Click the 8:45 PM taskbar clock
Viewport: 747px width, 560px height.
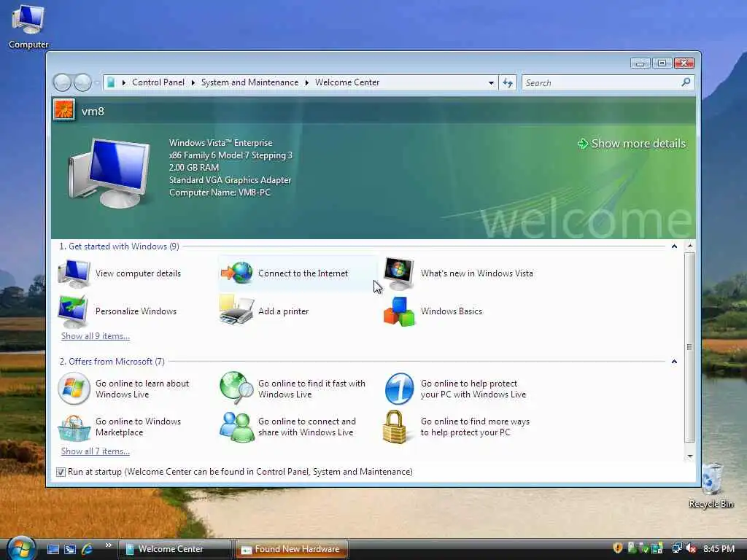pos(719,548)
